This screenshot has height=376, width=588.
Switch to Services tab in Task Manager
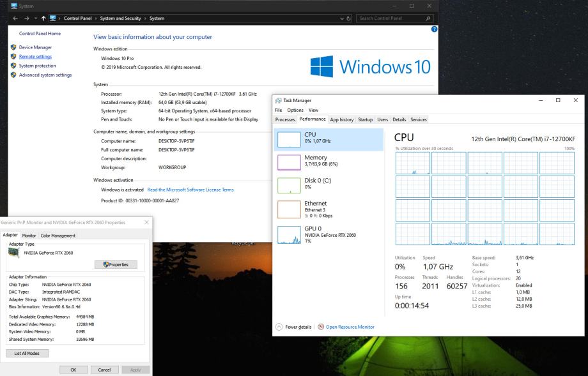pos(419,119)
